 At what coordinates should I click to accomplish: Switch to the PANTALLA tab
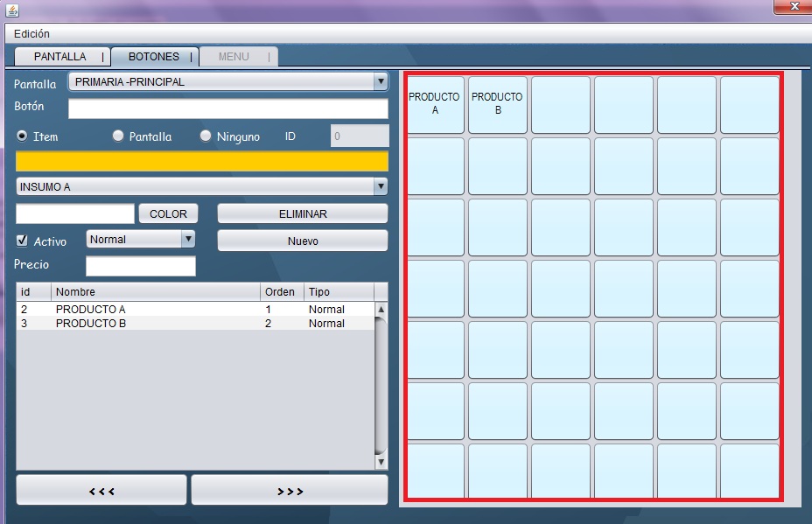point(60,57)
